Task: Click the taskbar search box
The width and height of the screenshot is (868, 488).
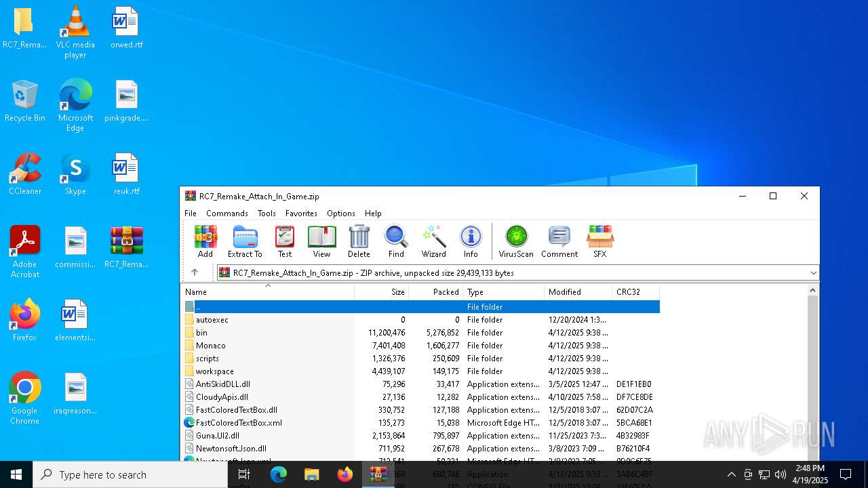Action: [130, 474]
